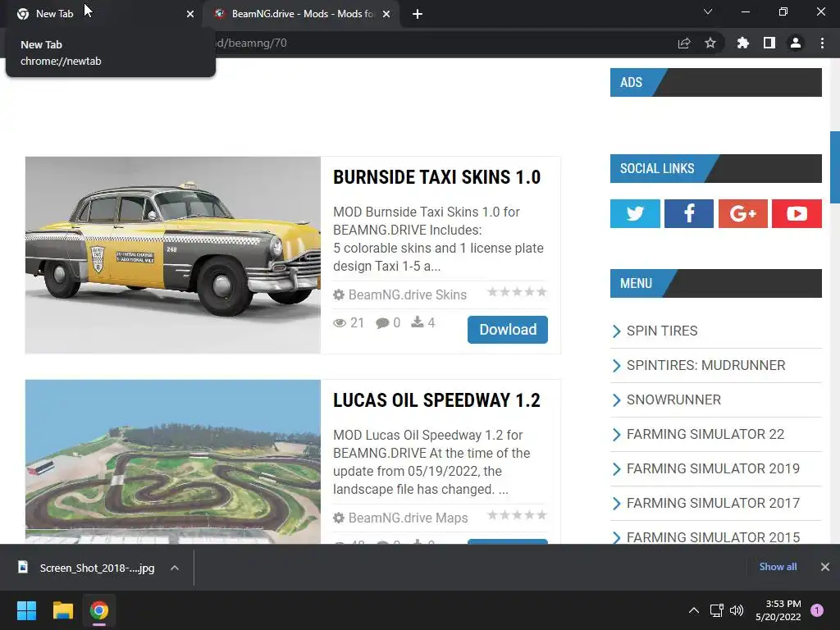Screen dimensions: 840x630
Task: Show hidden system tray icons
Action: click(x=694, y=610)
